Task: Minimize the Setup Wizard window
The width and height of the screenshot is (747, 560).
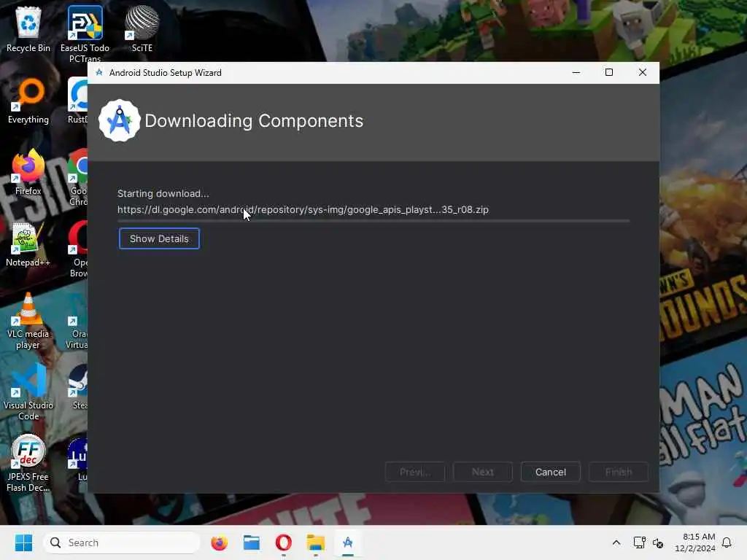Action: click(576, 72)
